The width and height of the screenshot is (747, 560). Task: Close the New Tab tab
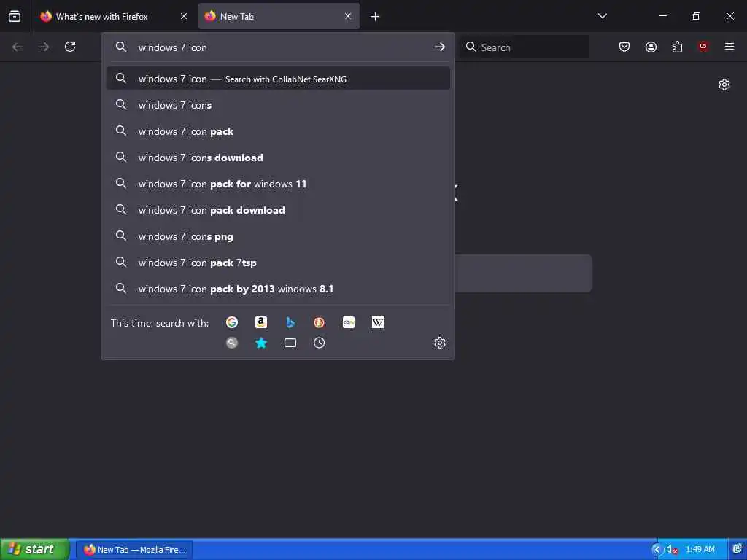click(x=348, y=16)
